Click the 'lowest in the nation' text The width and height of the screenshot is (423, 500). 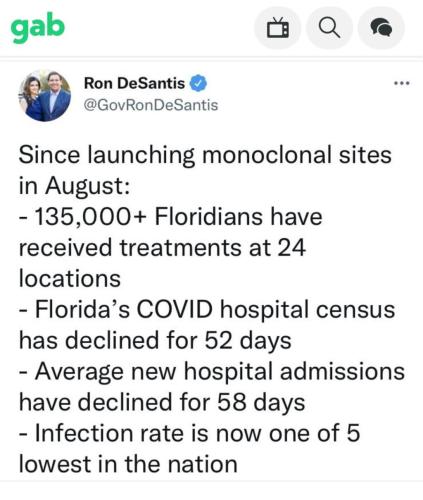[x=128, y=464]
